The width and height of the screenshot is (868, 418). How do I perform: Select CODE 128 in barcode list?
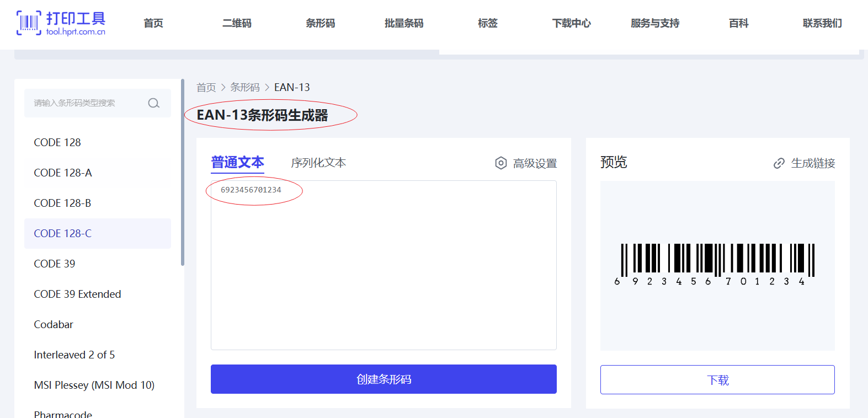(x=98, y=142)
